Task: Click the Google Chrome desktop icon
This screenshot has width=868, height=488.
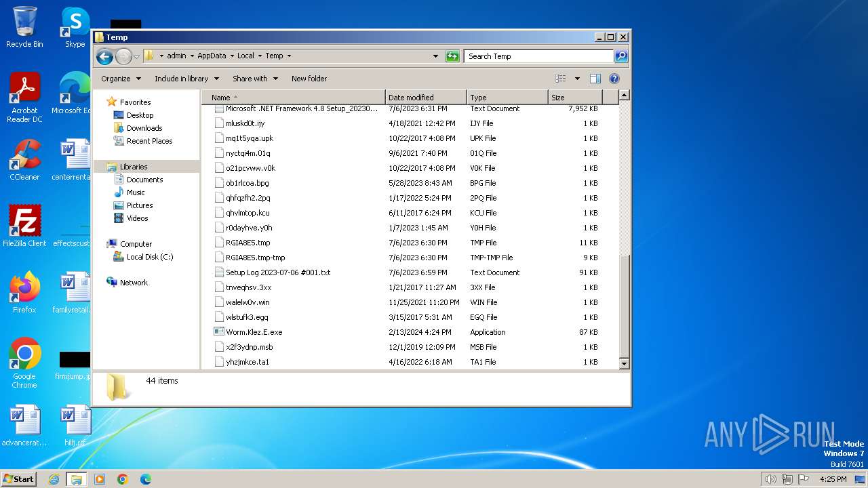Action: [x=24, y=363]
